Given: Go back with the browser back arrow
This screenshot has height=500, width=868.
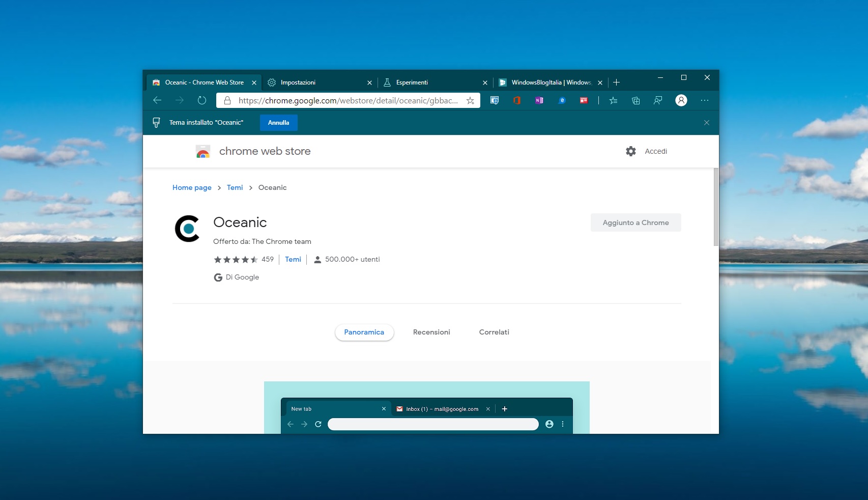Looking at the screenshot, I should pos(157,100).
